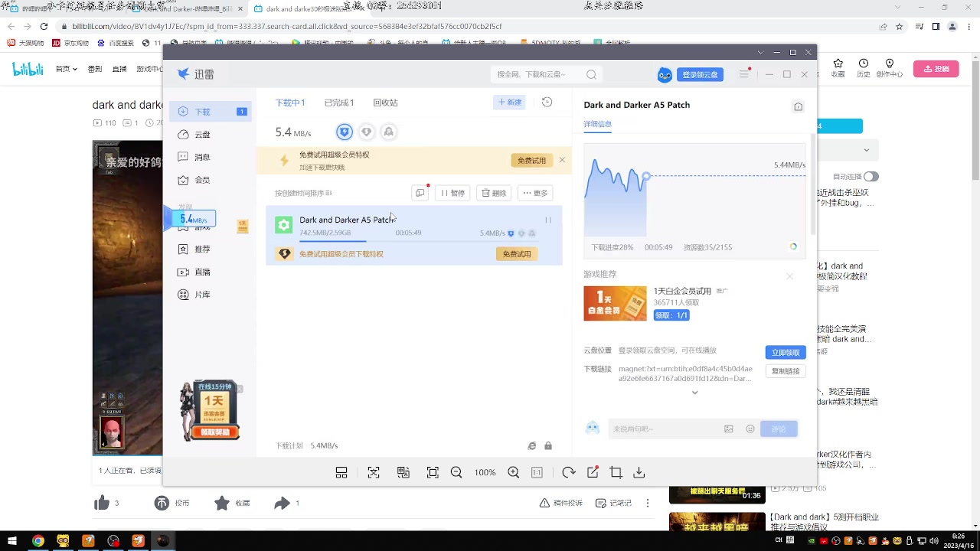Click the lock icon in Xunlei status bar
The height and width of the screenshot is (551, 980).
tap(548, 445)
